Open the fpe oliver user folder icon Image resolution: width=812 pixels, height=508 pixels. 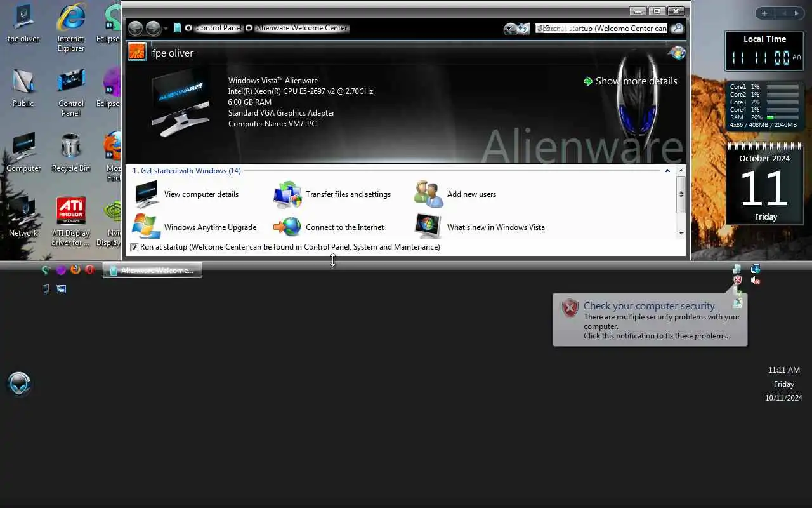pyautogui.click(x=23, y=23)
